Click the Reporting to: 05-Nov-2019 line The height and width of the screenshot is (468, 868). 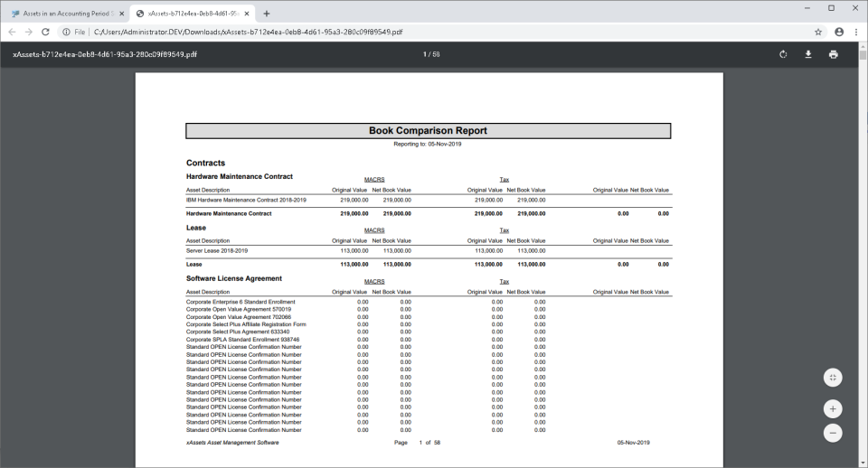(428, 144)
